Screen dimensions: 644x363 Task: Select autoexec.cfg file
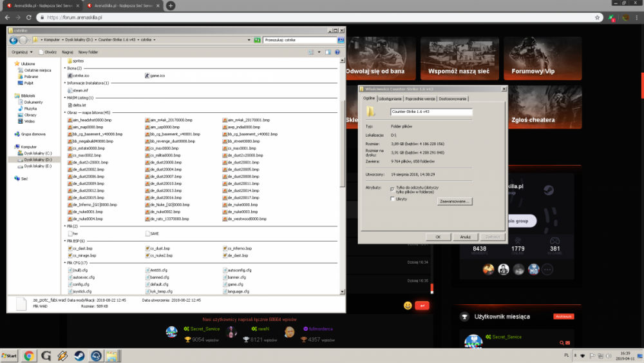click(x=81, y=277)
